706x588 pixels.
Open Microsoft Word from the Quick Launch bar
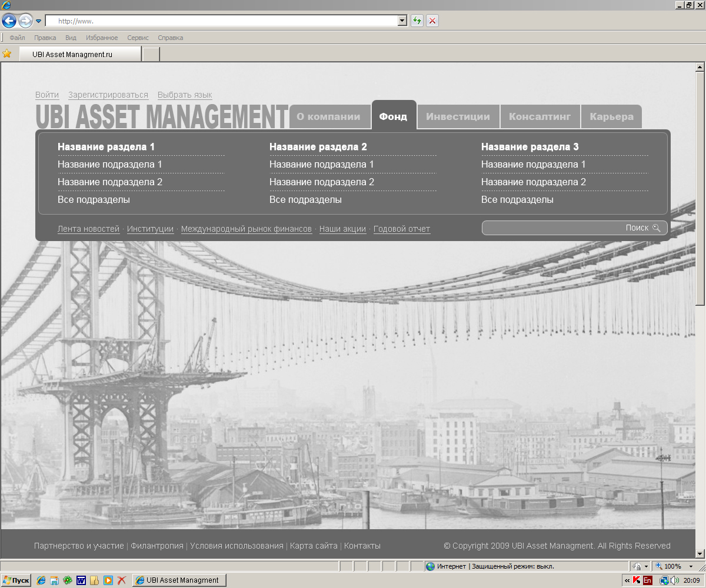81,580
